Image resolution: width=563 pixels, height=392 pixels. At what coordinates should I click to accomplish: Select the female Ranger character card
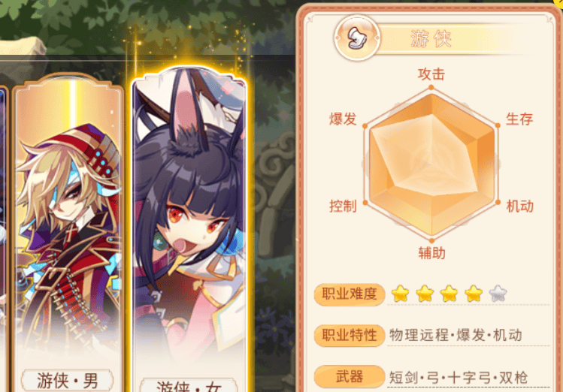pos(189,230)
